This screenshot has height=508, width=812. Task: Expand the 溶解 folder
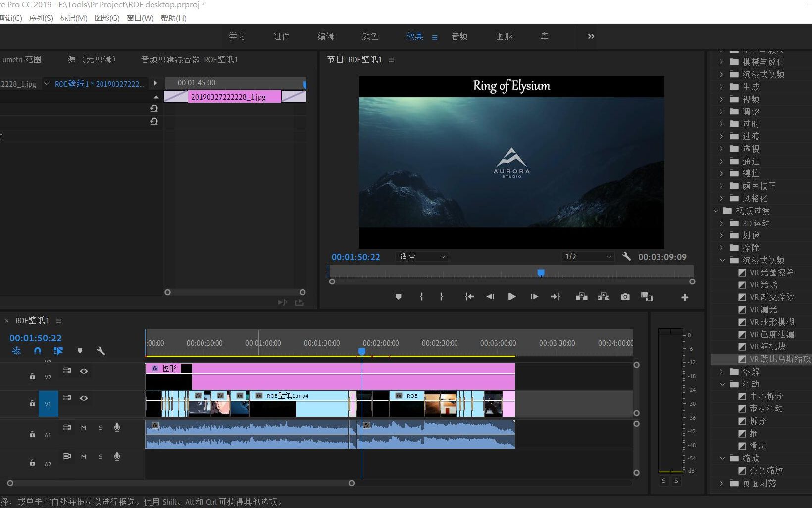721,372
